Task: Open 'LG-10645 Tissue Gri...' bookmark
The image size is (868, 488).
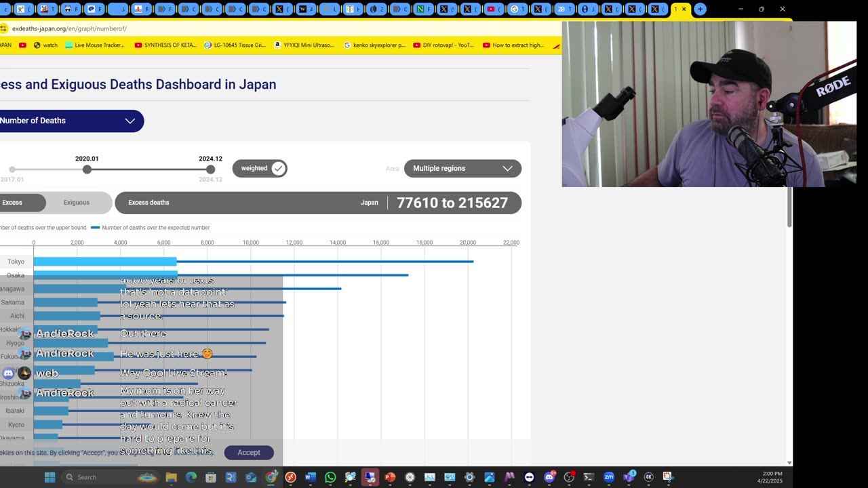Action: pos(236,45)
